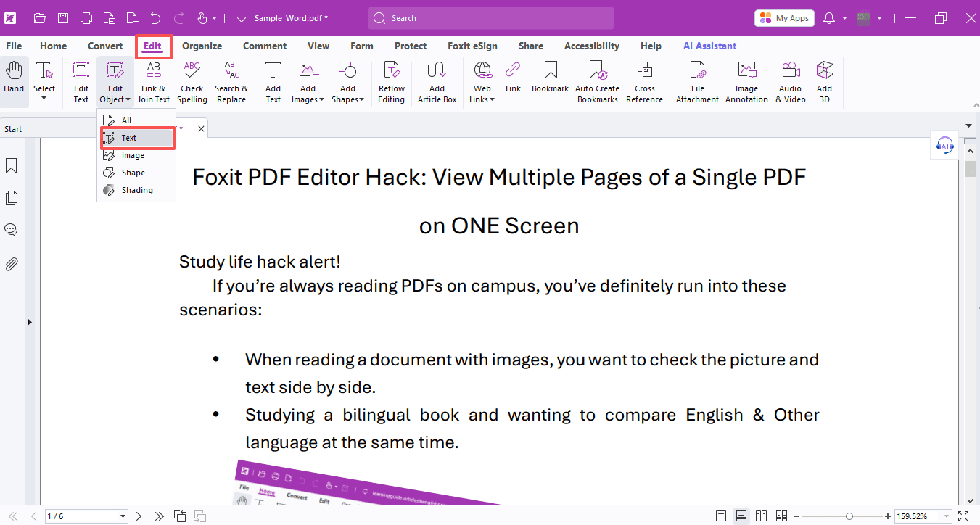Switch to continuous page view
980x525 pixels.
741,516
